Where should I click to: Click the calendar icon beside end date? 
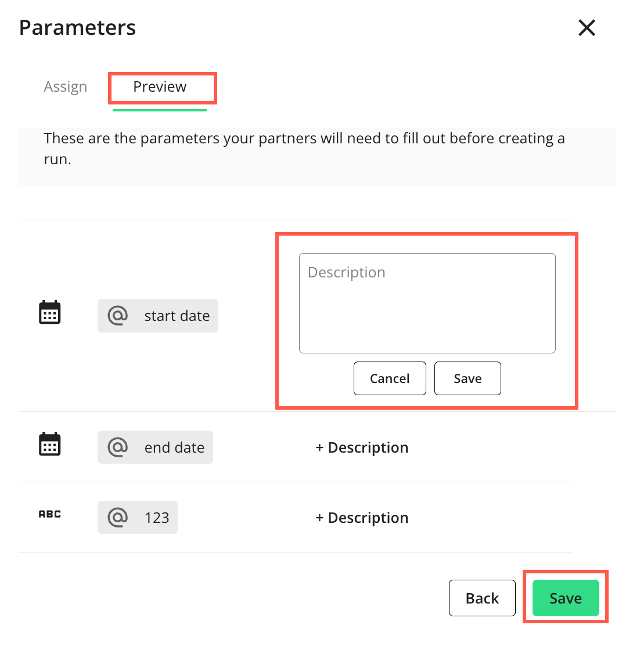click(49, 444)
